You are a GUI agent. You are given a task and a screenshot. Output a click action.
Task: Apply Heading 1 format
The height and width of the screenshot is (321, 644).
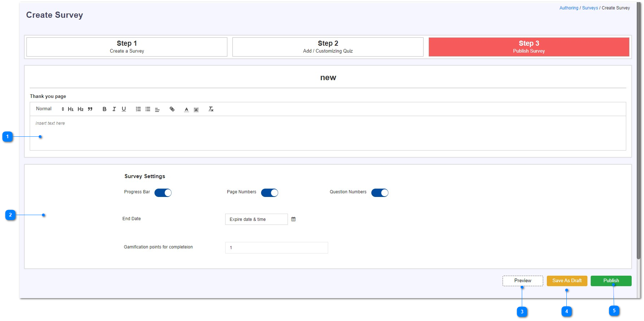[71, 109]
